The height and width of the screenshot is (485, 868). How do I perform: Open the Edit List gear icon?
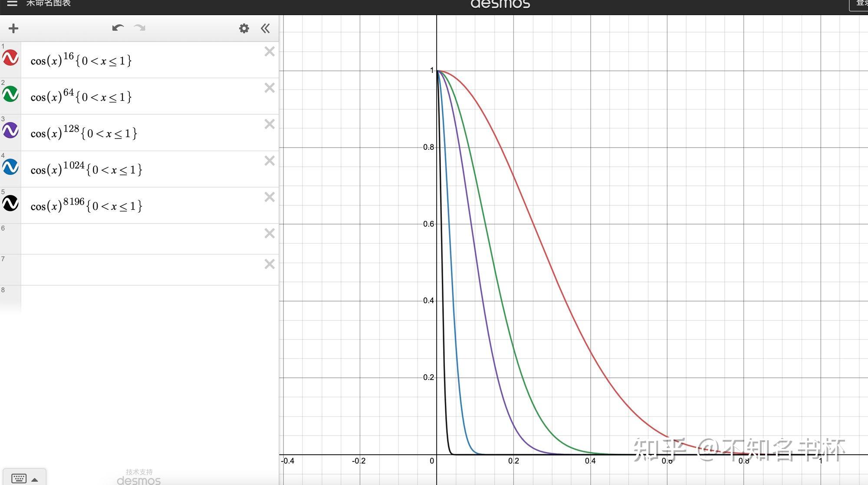click(x=244, y=29)
